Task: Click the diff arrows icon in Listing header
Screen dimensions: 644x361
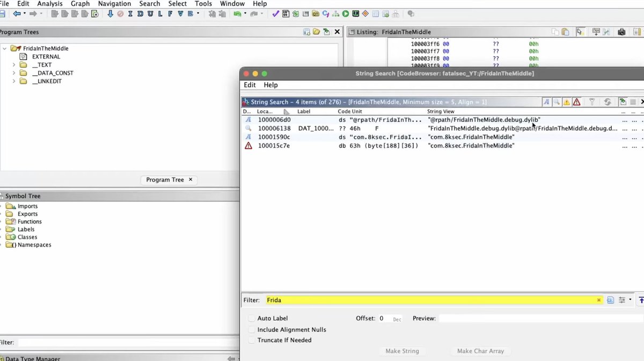Action: 606,32
